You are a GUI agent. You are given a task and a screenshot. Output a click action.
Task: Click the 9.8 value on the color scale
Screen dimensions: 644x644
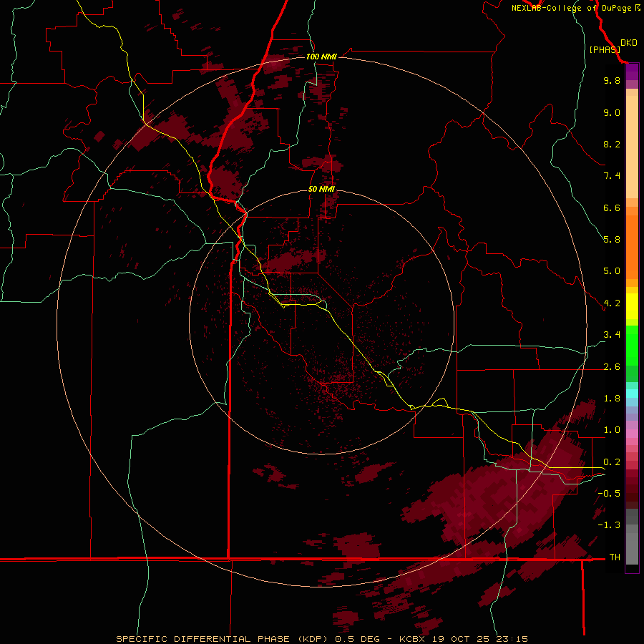click(x=612, y=80)
